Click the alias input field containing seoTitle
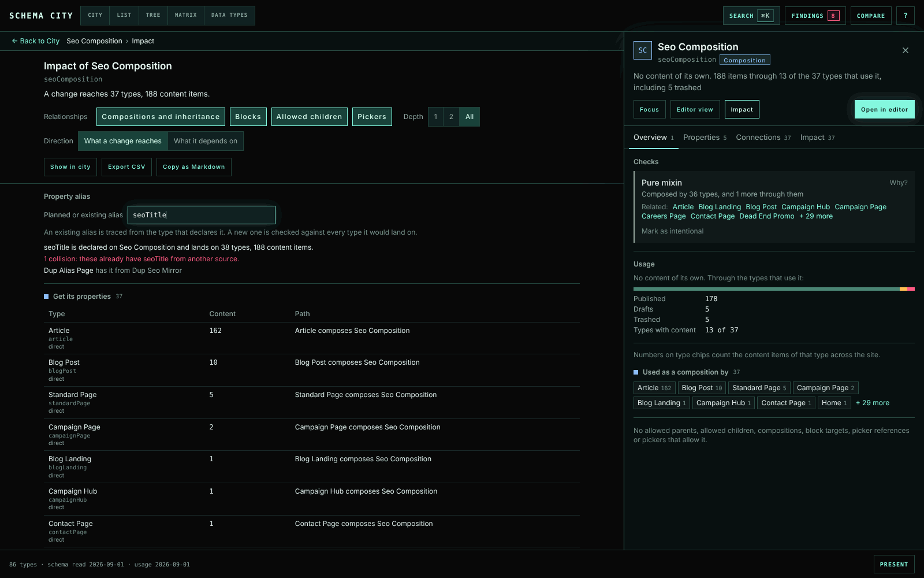The width and height of the screenshot is (924, 578). coord(202,215)
